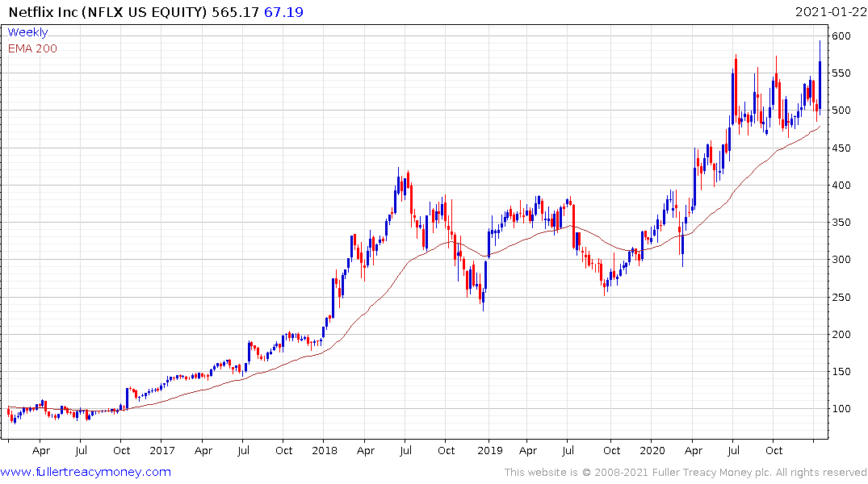Click the 450 price axis label
868x484 pixels.
click(841, 148)
